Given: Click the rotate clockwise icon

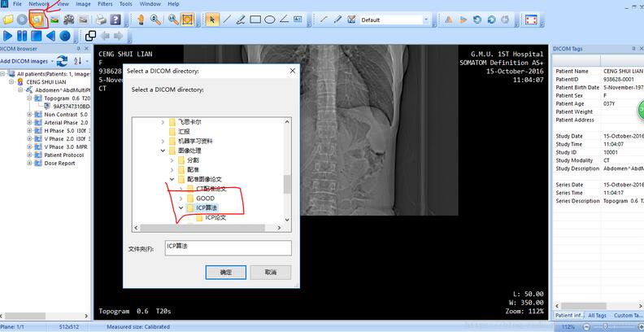Looking at the screenshot, I should pos(491,20).
